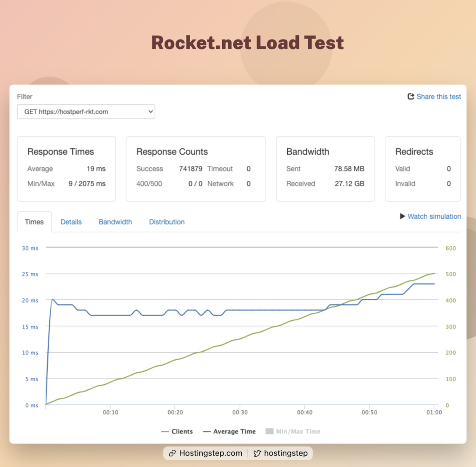The height and width of the screenshot is (467, 476).
Task: Click the 500 clients axis label
Action: pos(450,274)
